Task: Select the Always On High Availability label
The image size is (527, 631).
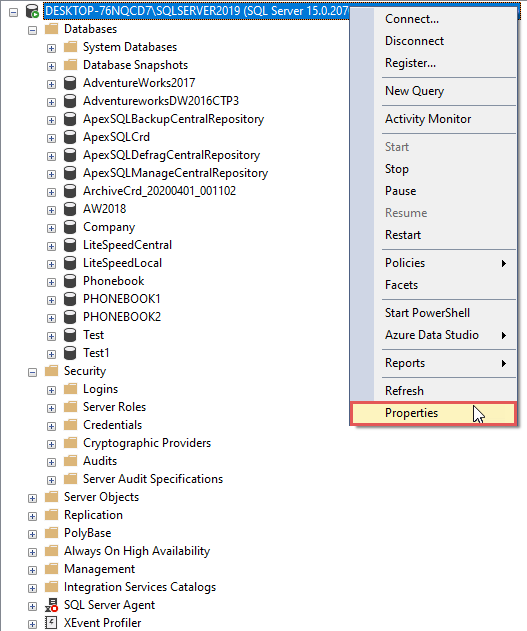Action: coord(137,551)
